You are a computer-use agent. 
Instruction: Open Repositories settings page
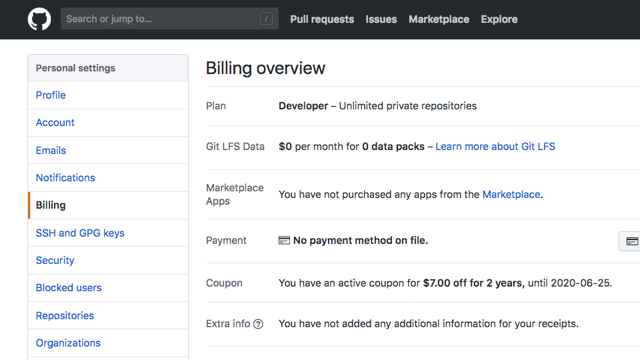point(108,316)
